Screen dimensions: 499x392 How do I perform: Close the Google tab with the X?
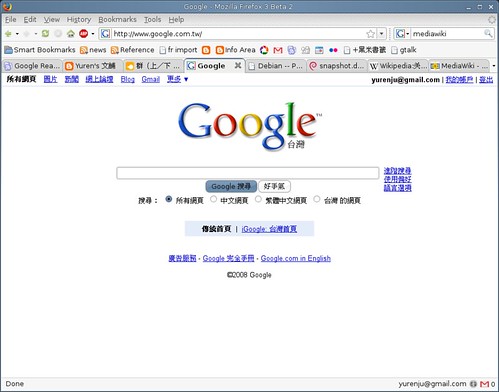(238, 65)
